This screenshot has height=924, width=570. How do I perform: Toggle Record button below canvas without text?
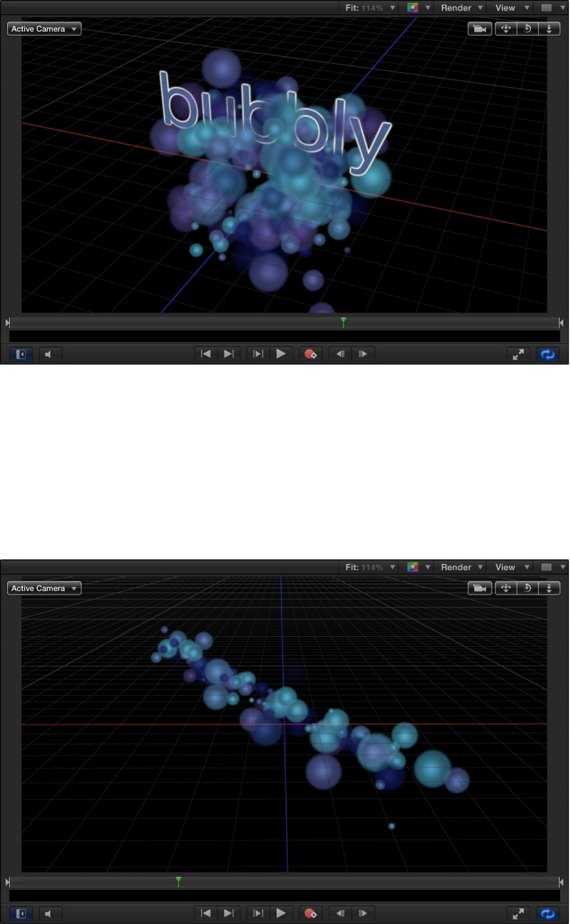pos(310,913)
